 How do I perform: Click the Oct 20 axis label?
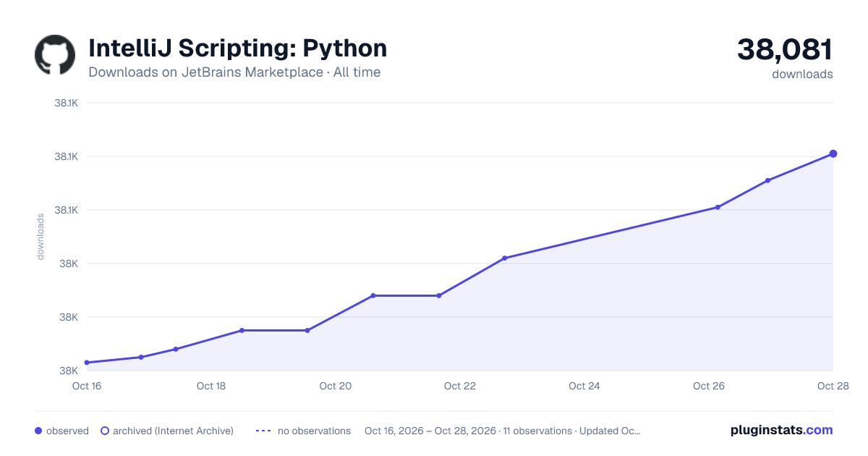pyautogui.click(x=336, y=386)
